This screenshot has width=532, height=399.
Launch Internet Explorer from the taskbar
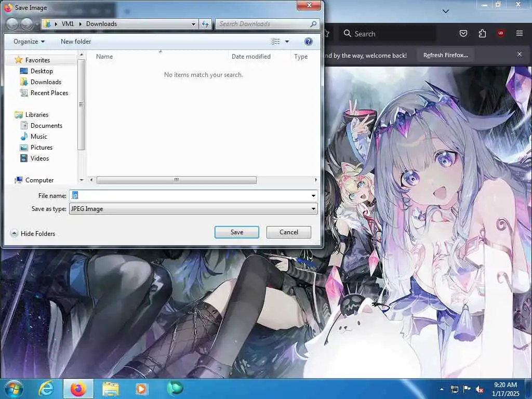point(46,389)
